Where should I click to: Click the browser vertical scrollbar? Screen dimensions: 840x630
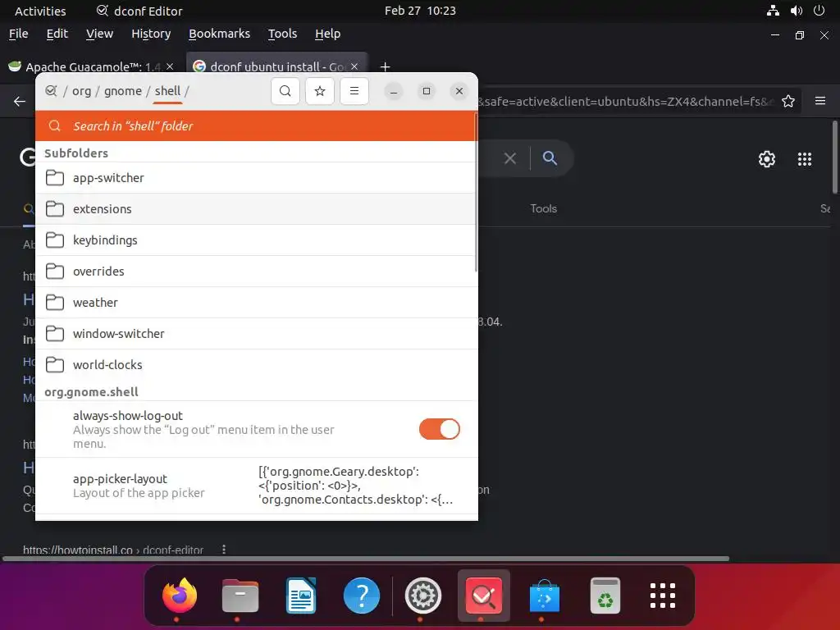tap(834, 157)
